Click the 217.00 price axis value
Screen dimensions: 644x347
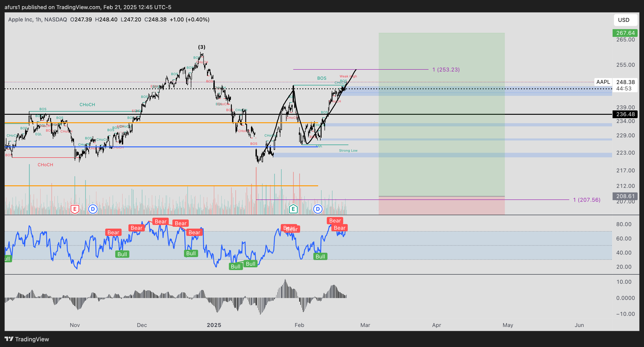(626, 171)
